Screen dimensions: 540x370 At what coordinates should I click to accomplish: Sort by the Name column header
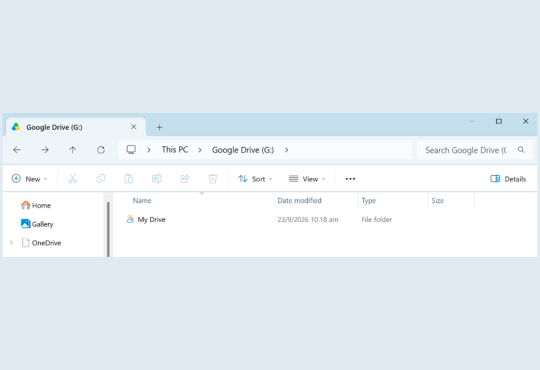pos(142,201)
